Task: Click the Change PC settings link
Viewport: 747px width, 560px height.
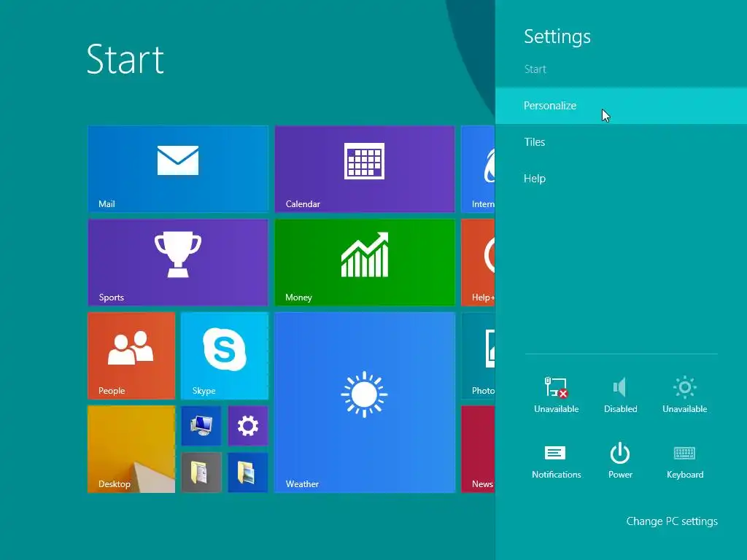Action: [672, 521]
